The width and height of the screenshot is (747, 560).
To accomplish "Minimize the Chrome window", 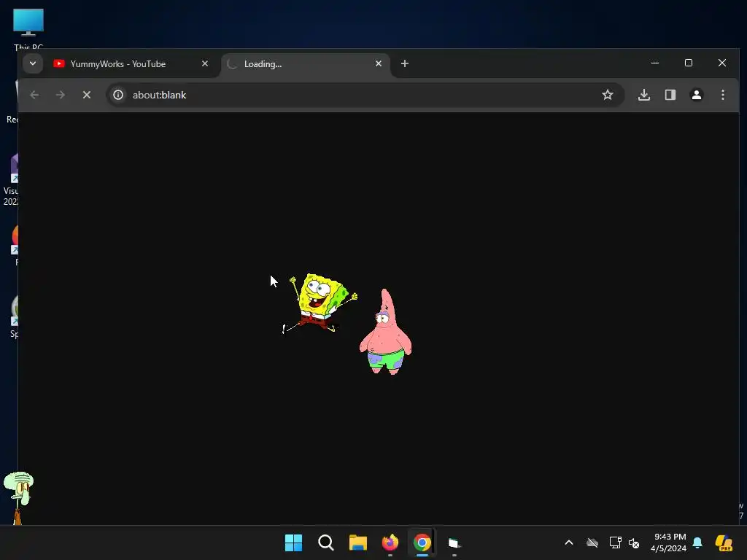I will (655, 63).
